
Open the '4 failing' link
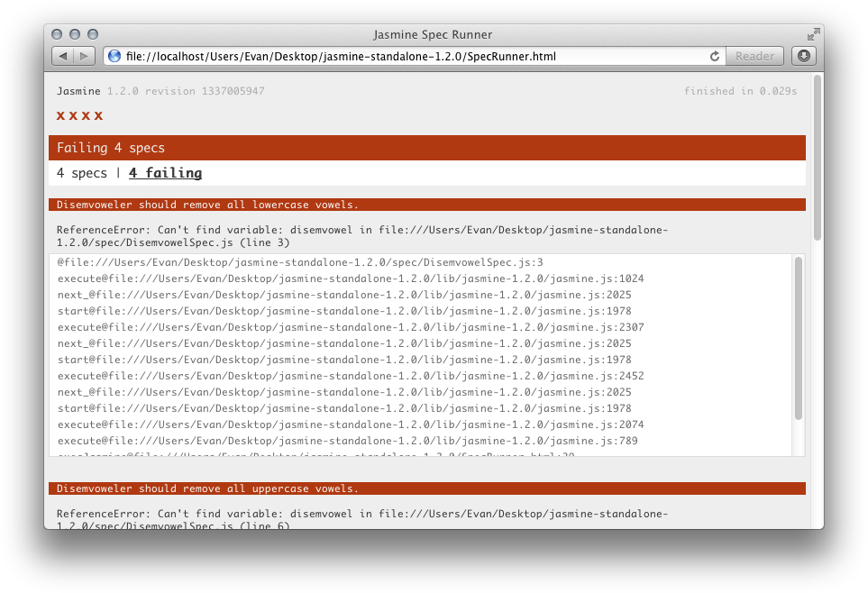click(166, 173)
